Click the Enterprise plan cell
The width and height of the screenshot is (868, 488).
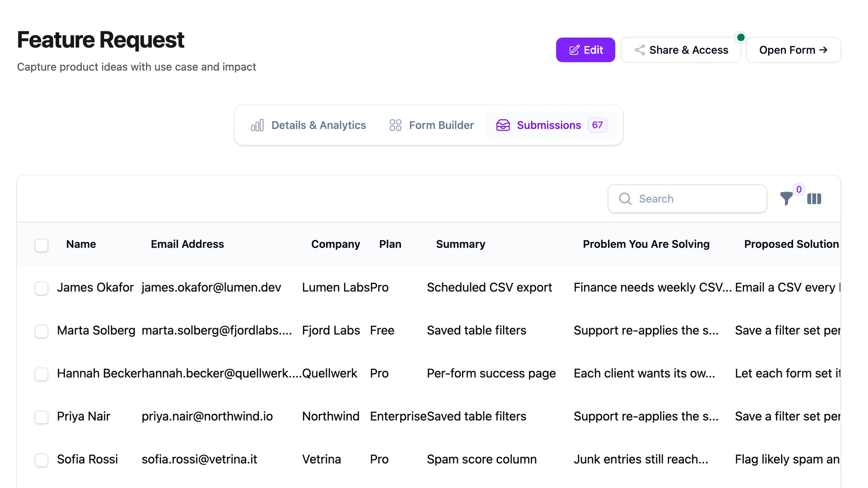(x=398, y=416)
